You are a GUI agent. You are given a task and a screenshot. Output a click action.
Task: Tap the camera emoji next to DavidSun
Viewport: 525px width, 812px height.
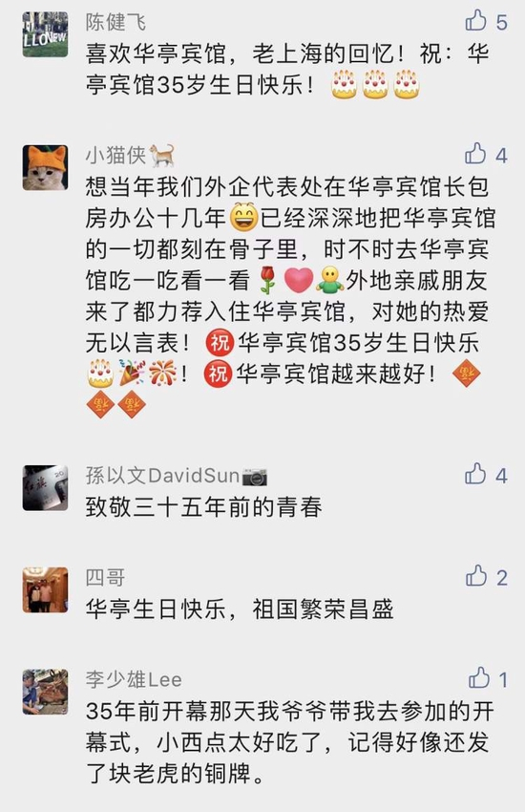[255, 476]
